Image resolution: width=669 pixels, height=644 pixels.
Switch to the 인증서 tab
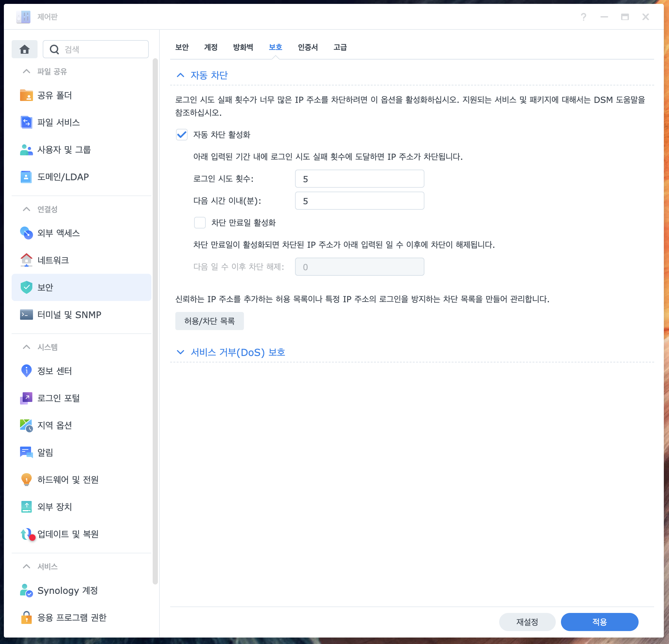(x=308, y=48)
